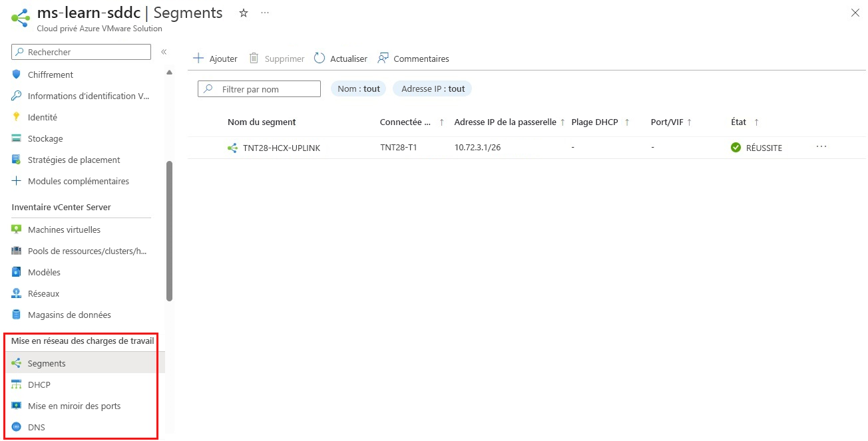The height and width of the screenshot is (441, 868).
Task: Close the Segments blade with X
Action: tap(855, 13)
